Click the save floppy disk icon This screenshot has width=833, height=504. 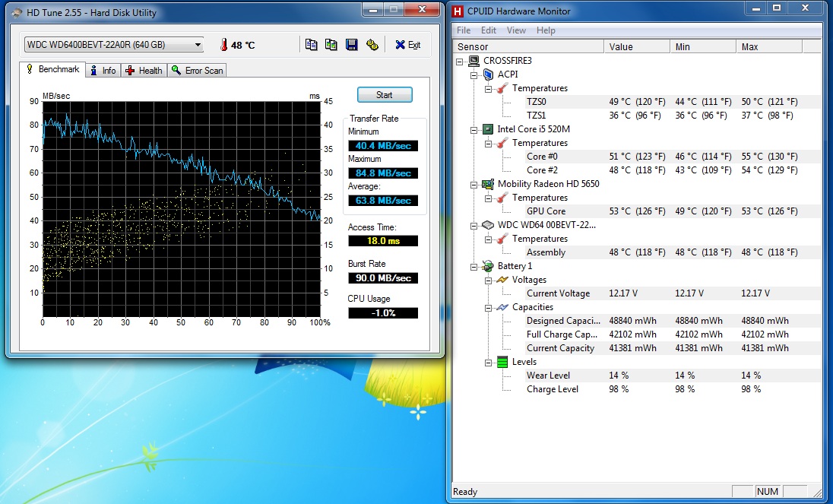pos(352,45)
